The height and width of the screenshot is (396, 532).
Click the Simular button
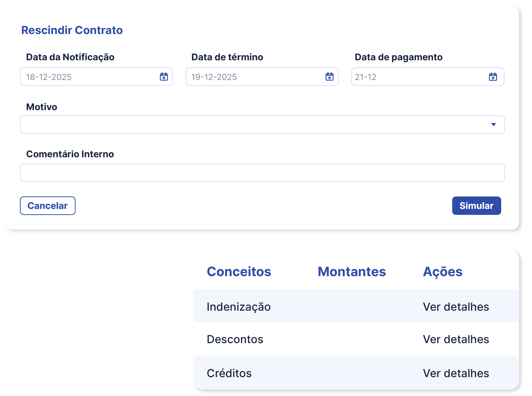[x=477, y=205]
